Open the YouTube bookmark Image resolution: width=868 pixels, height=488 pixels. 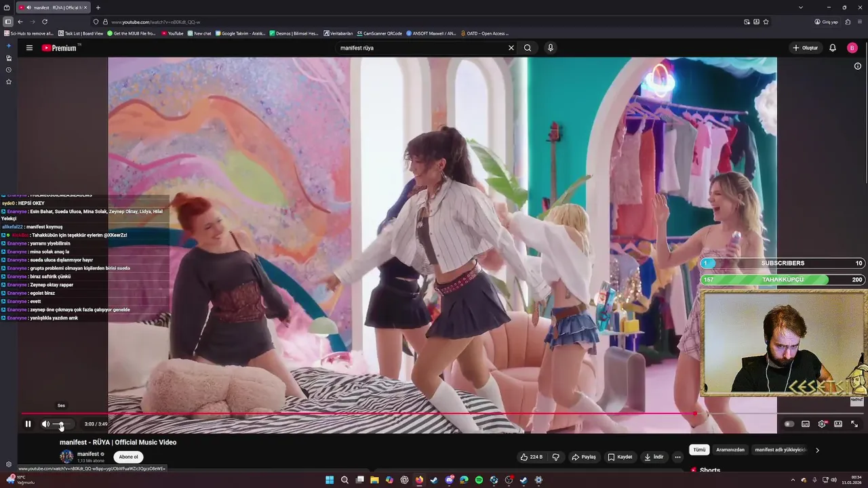click(x=172, y=33)
